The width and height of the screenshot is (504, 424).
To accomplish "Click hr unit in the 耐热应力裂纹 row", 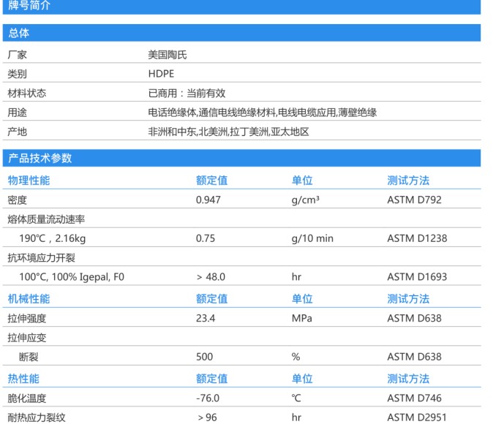I will [296, 417].
